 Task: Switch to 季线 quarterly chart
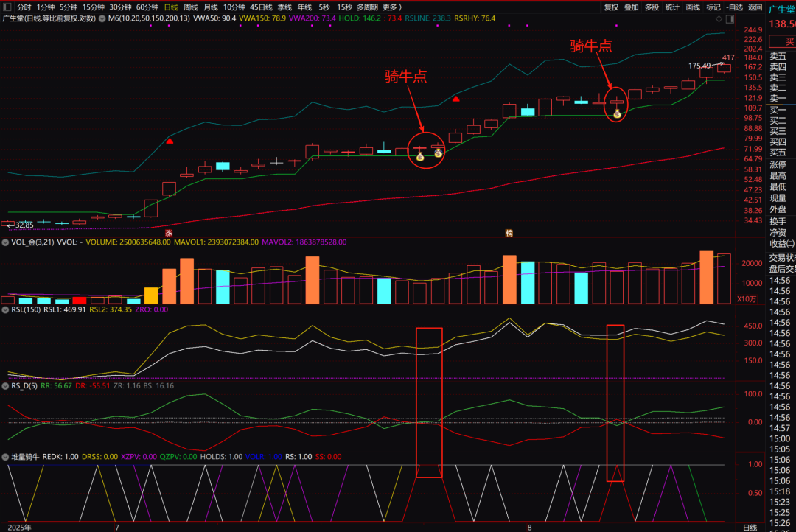(284, 7)
